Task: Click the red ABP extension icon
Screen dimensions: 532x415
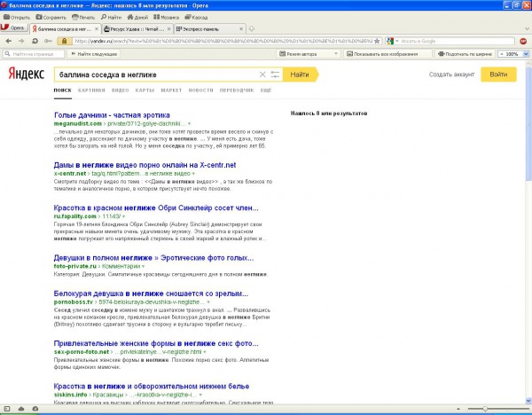Action: (x=523, y=41)
